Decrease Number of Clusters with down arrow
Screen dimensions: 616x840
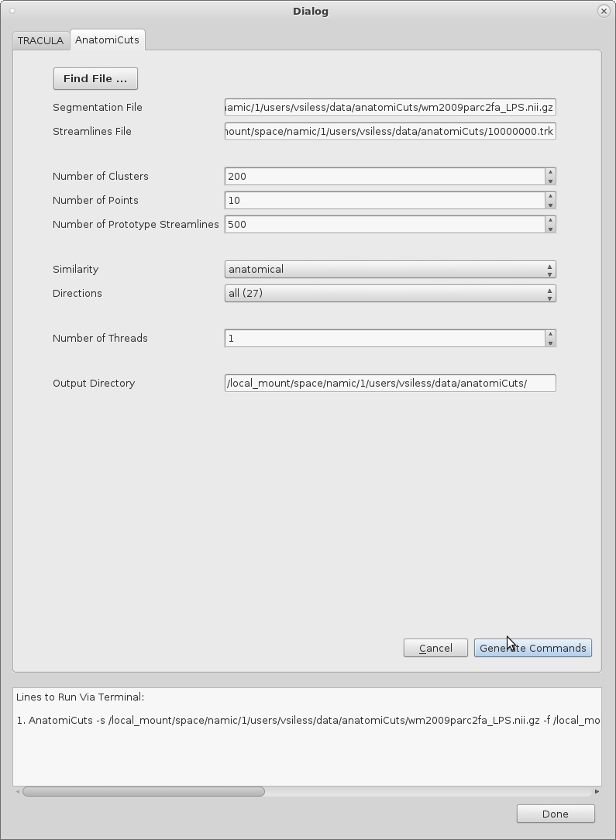(550, 181)
